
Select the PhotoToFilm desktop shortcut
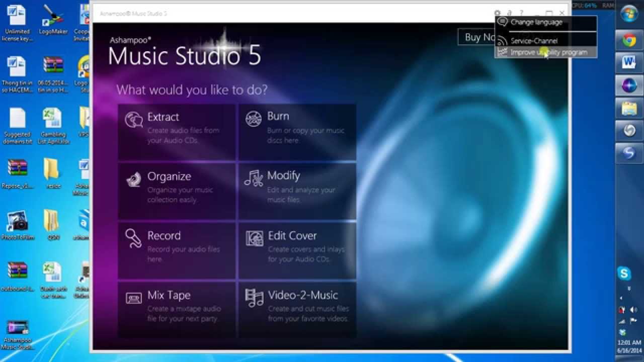17,225
